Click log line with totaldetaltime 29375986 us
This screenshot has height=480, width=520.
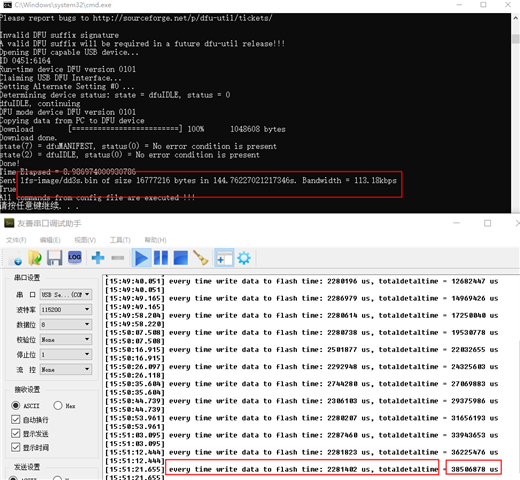302,401
